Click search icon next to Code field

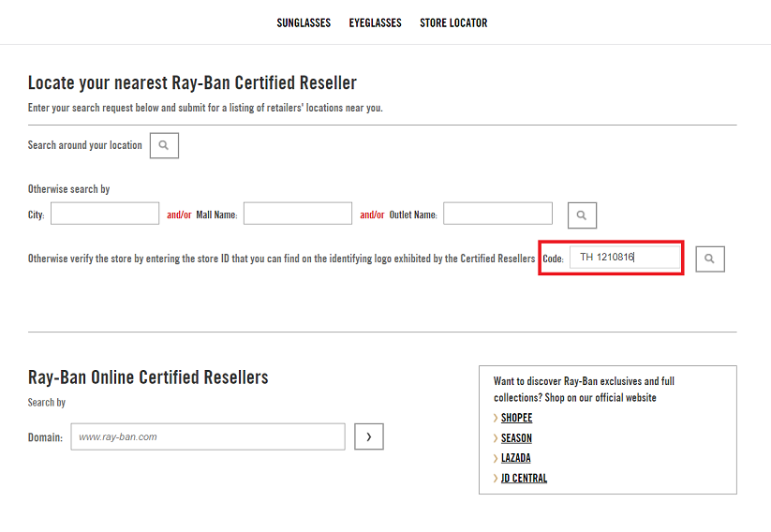pyautogui.click(x=710, y=259)
